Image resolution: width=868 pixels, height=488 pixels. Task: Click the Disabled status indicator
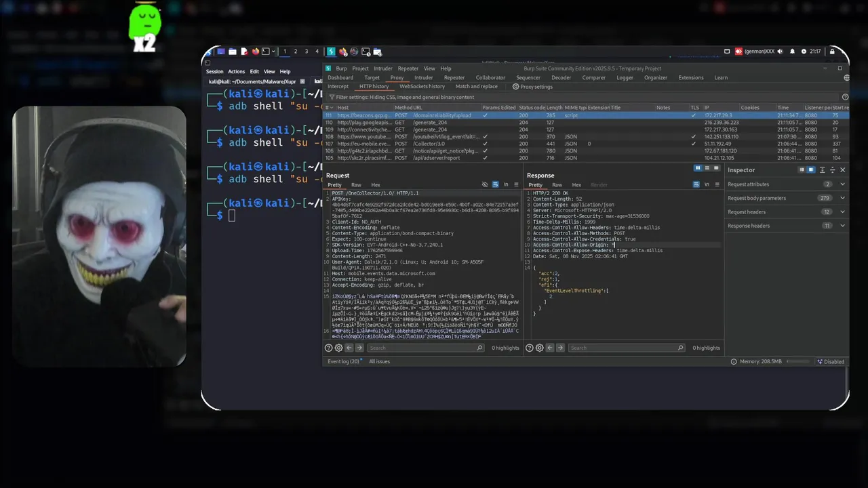point(830,361)
